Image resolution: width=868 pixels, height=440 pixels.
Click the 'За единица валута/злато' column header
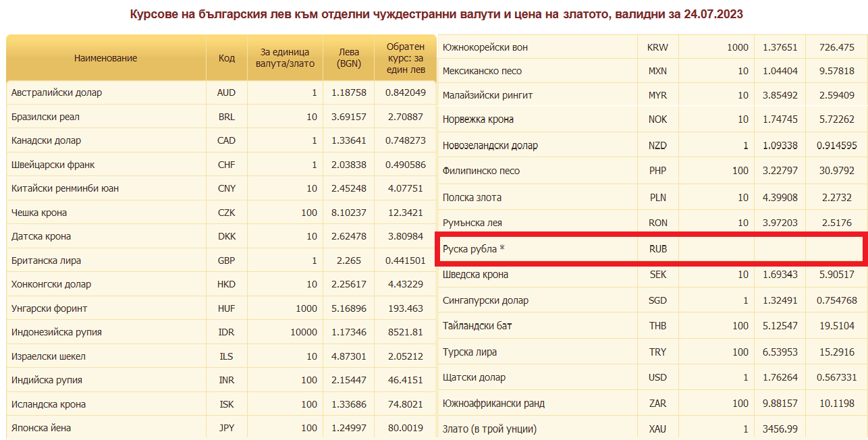pyautogui.click(x=283, y=58)
